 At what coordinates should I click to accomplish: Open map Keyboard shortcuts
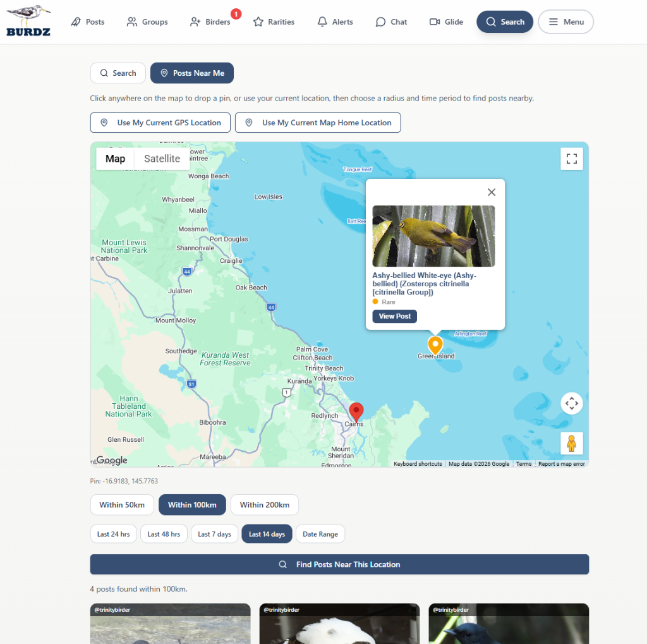pos(418,464)
